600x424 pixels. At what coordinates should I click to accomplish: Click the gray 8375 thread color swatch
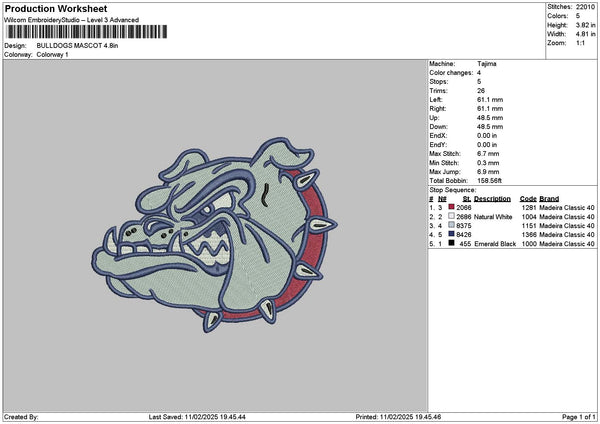pos(452,225)
